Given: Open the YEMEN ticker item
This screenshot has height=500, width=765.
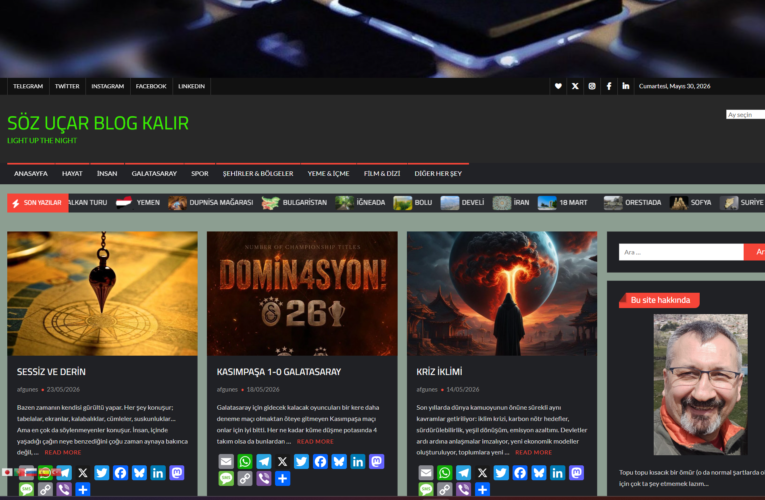Looking at the screenshot, I should point(138,202).
